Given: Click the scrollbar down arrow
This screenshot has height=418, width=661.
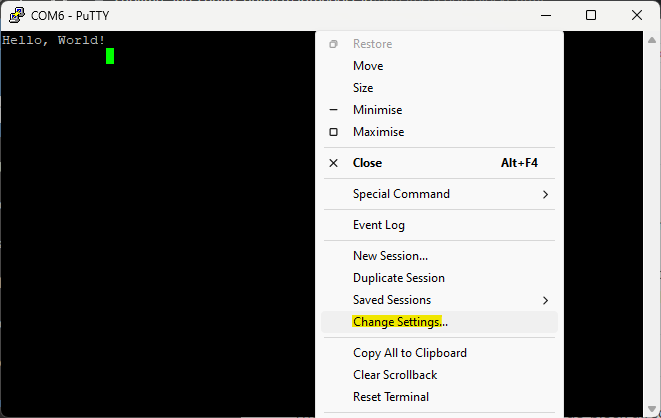Looking at the screenshot, I should [x=652, y=408].
